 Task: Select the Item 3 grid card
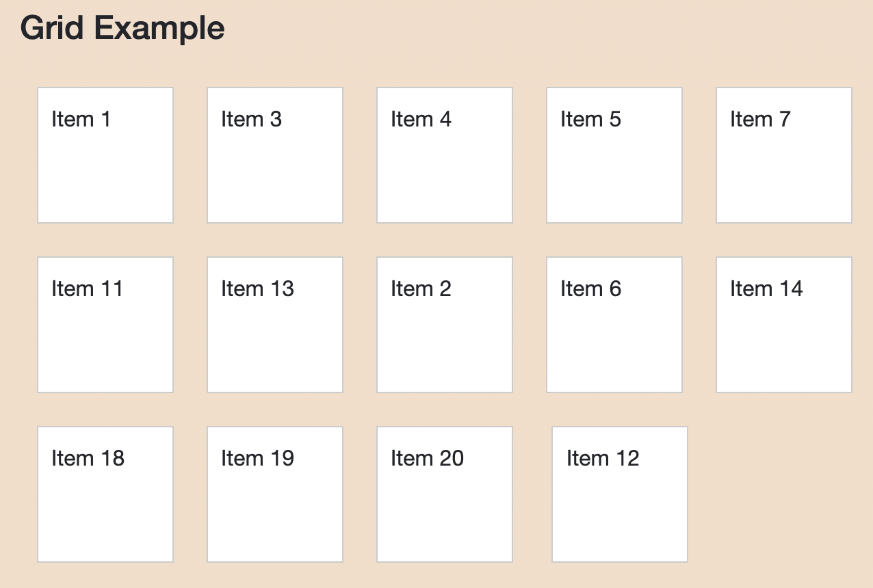(x=275, y=155)
